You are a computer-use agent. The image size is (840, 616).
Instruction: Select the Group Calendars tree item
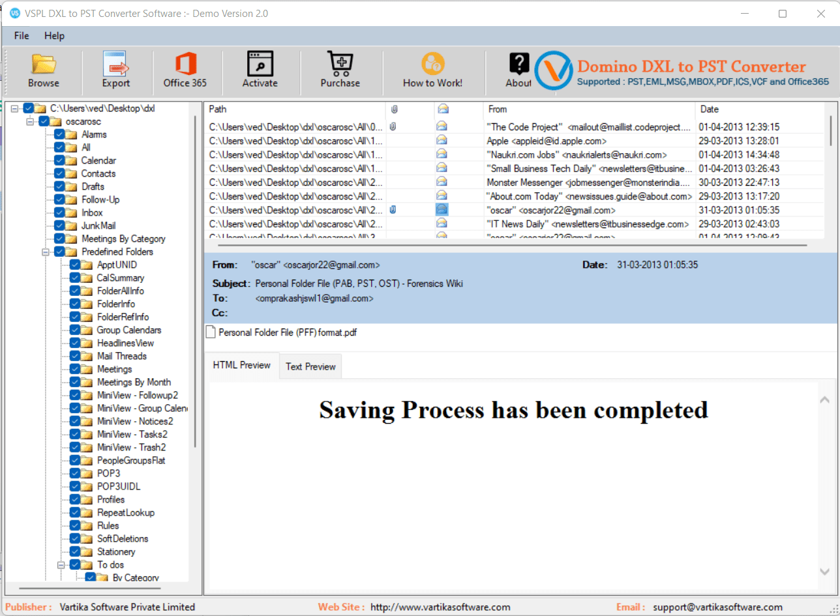[129, 330]
